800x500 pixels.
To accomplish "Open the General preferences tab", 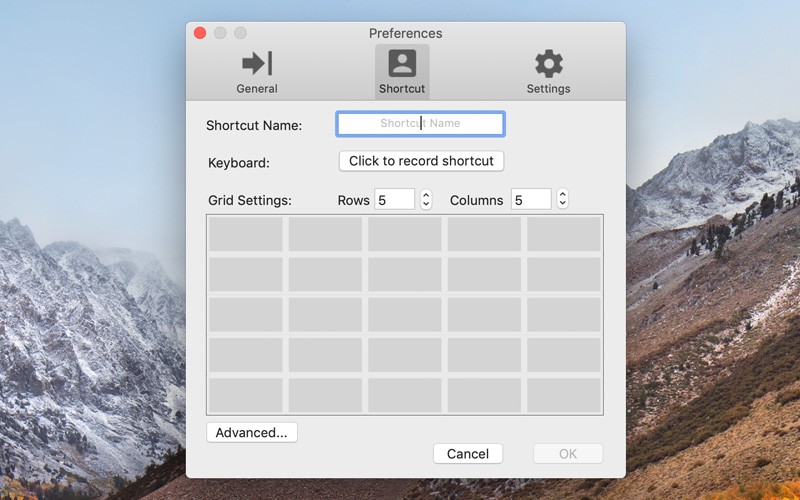I will point(257,72).
